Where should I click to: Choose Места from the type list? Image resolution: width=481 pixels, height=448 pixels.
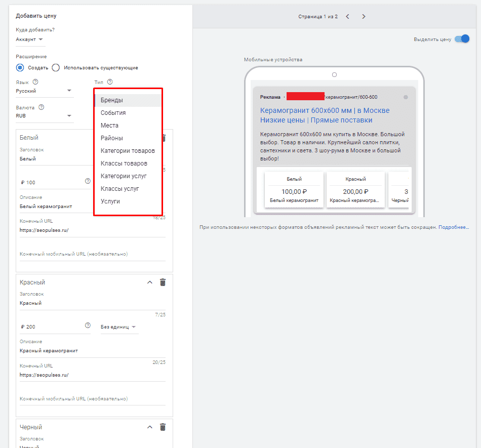(128, 126)
